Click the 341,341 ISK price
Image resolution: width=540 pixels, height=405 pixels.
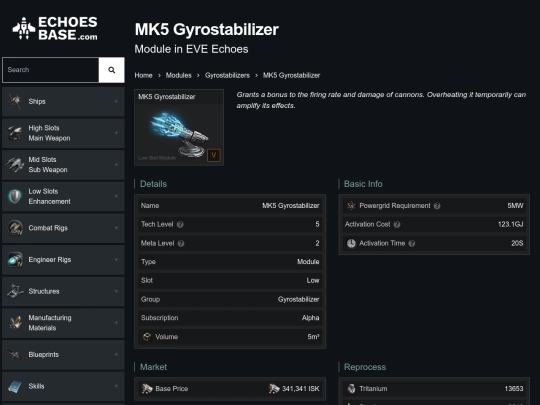pyautogui.click(x=300, y=389)
